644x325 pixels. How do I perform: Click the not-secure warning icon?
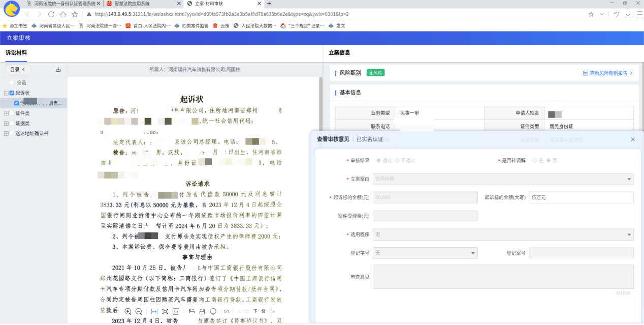89,14
